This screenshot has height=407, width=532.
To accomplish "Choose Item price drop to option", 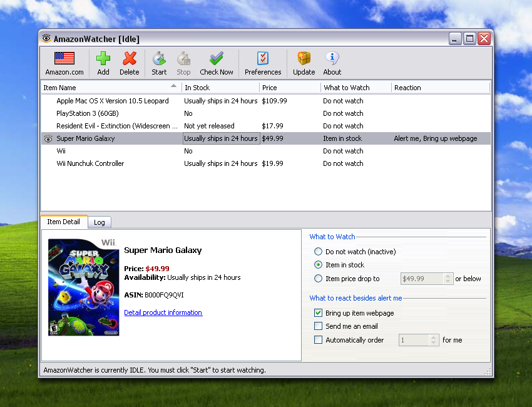I will click(318, 279).
